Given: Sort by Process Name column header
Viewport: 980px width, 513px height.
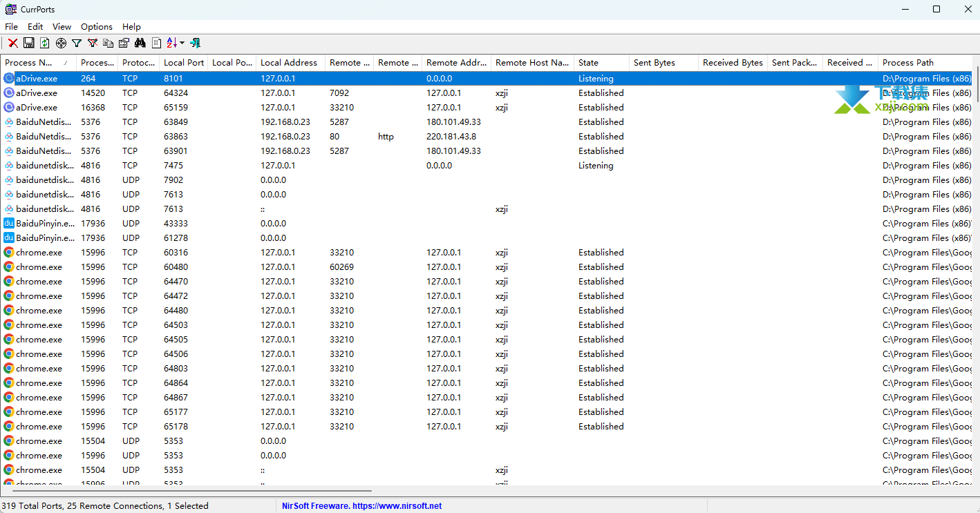Looking at the screenshot, I should [x=39, y=62].
